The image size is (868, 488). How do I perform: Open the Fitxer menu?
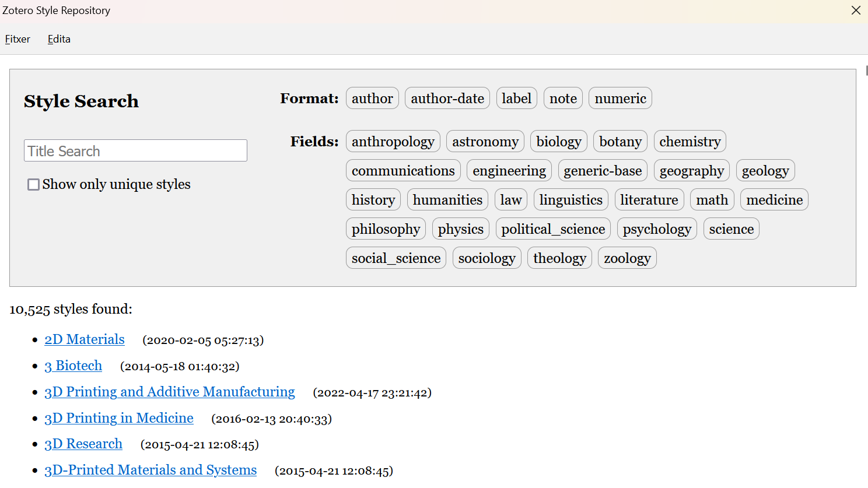coord(17,39)
